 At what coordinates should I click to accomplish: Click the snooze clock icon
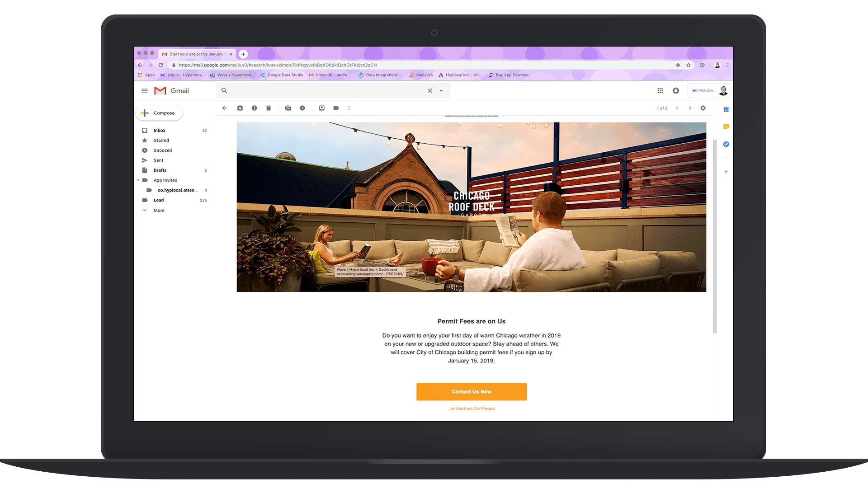click(x=302, y=108)
